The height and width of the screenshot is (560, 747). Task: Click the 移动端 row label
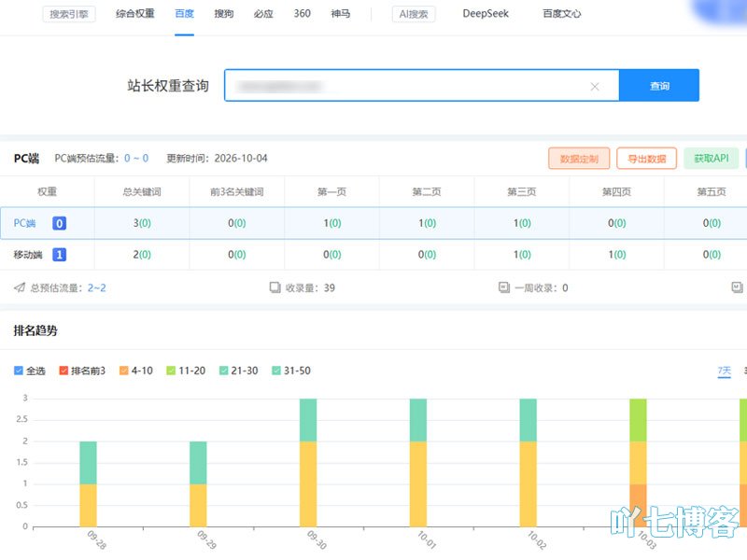pos(28,254)
